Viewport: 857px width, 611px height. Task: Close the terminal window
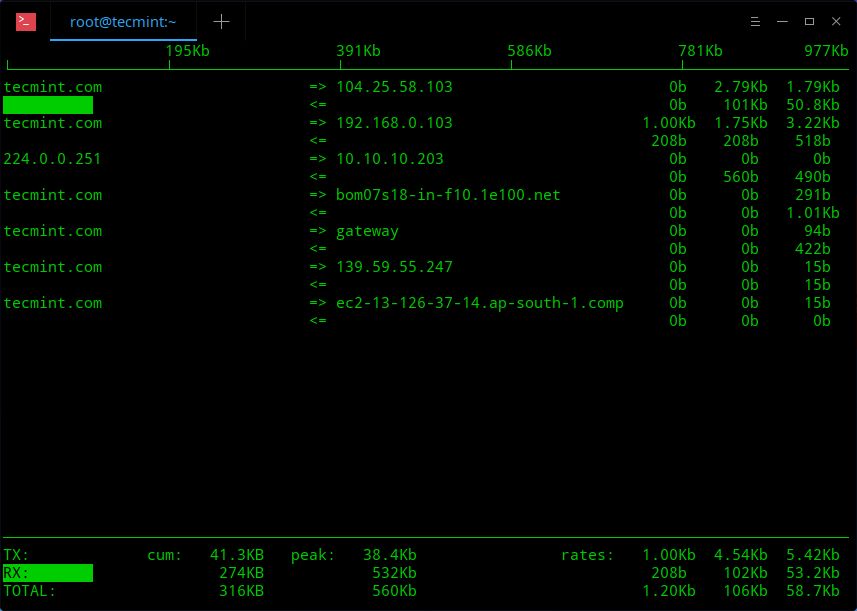[836, 22]
